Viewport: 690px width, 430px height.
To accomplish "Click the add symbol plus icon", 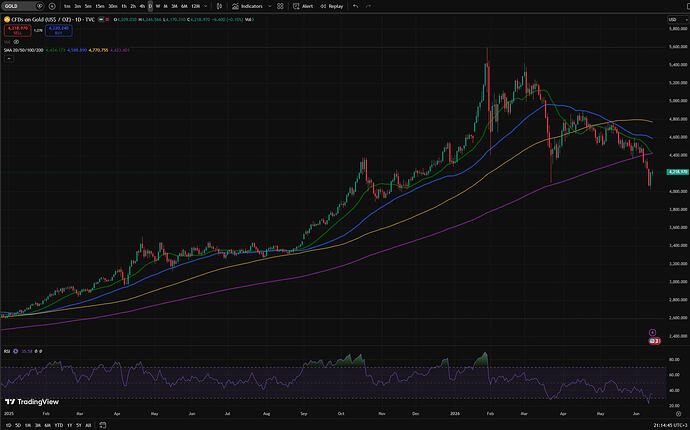I will (52, 6).
